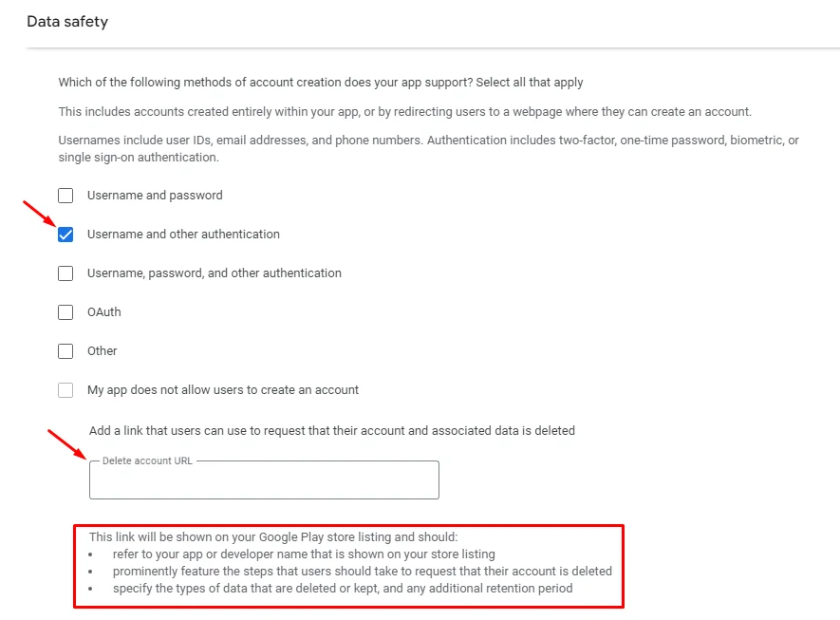Enable Username, password, and other authentication checkbox
The image size is (840, 620).
[65, 273]
